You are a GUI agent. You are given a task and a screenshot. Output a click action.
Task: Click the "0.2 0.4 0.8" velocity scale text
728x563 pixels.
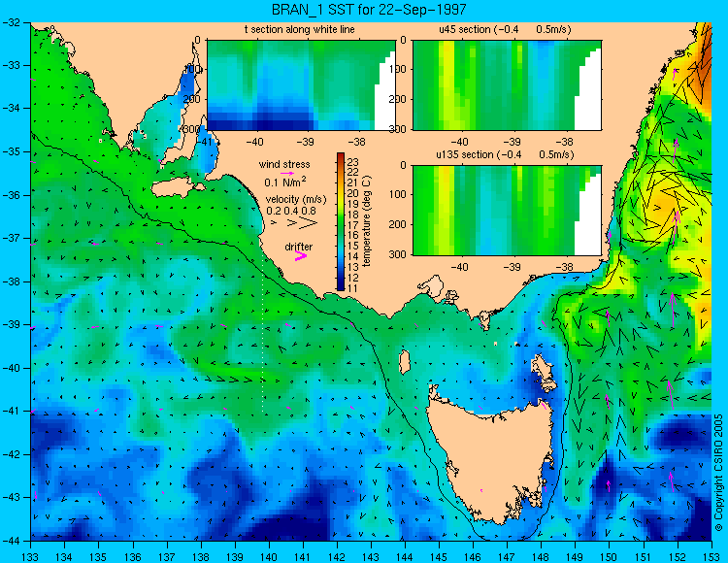click(x=291, y=211)
